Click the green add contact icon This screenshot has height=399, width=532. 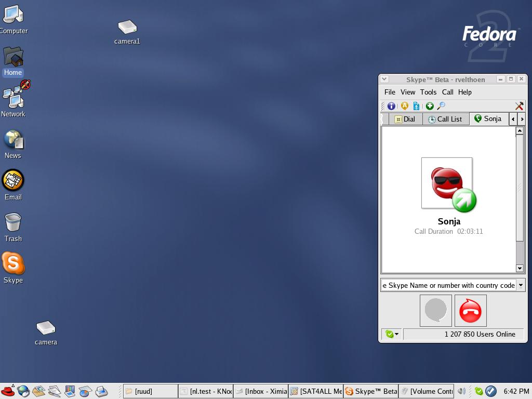point(430,106)
